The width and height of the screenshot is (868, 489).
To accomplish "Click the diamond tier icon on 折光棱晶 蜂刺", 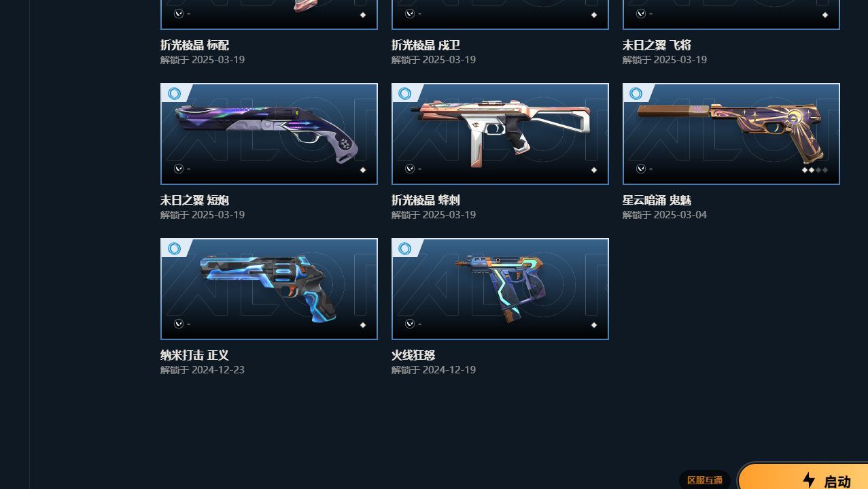I will 593,170.
